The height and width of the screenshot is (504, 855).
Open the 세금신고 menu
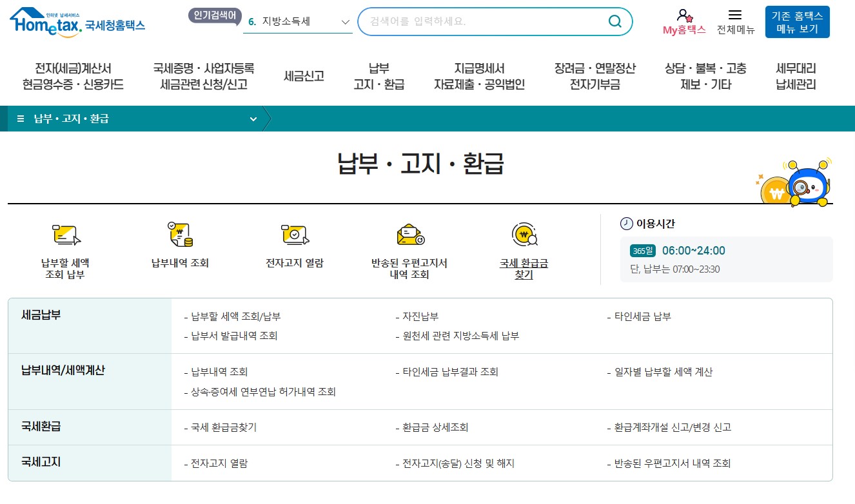coord(303,75)
